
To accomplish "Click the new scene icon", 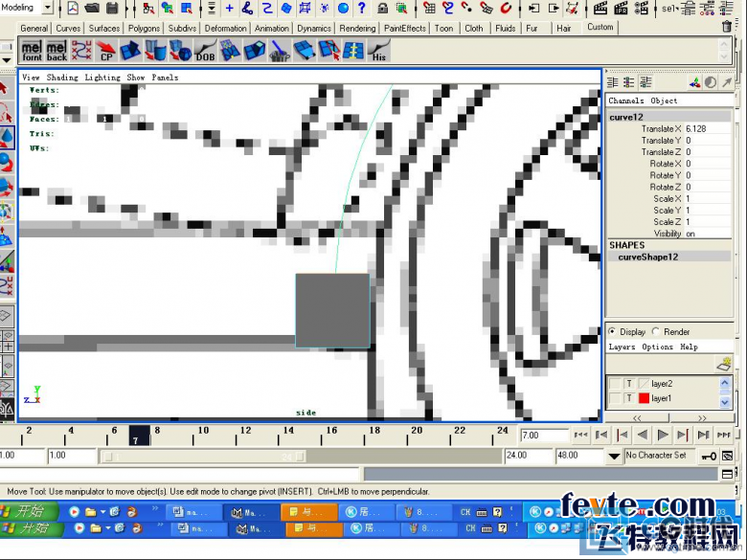I will click(x=73, y=8).
